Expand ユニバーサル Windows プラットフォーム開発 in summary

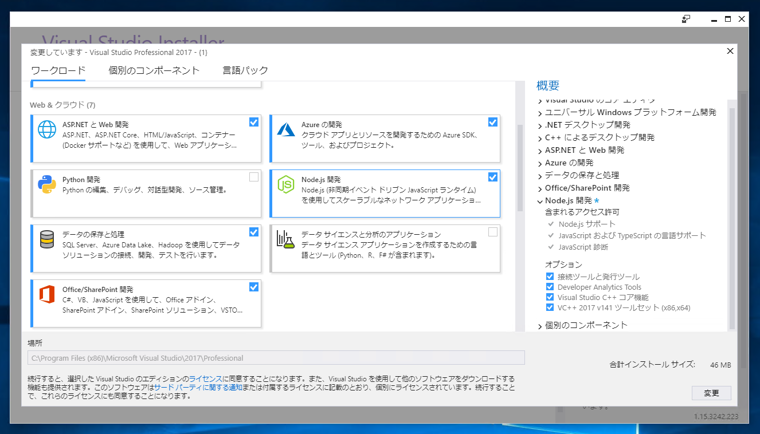tap(540, 113)
